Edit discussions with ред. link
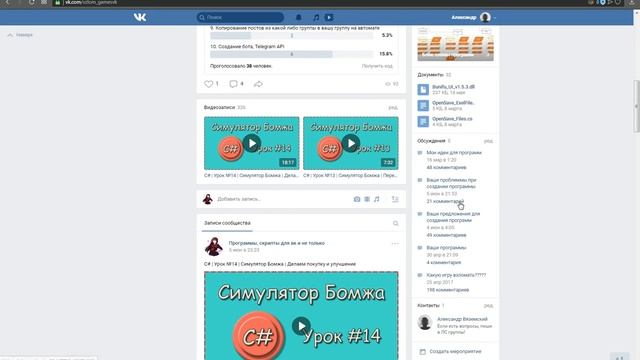Viewport: 640px width, 360px height. point(489,141)
